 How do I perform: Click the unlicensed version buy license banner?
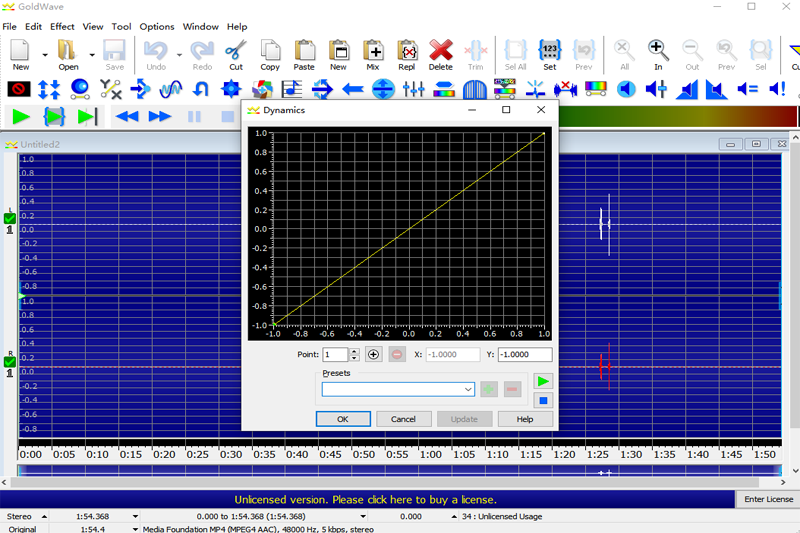365,499
